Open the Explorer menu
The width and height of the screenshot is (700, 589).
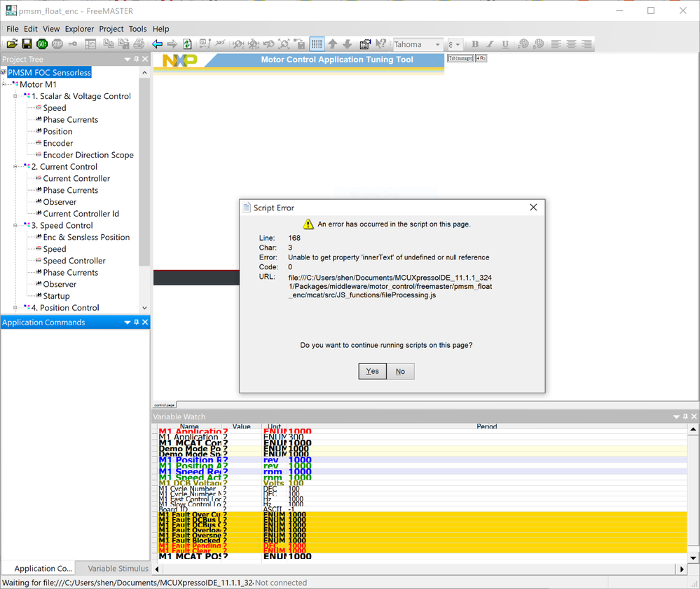point(79,29)
